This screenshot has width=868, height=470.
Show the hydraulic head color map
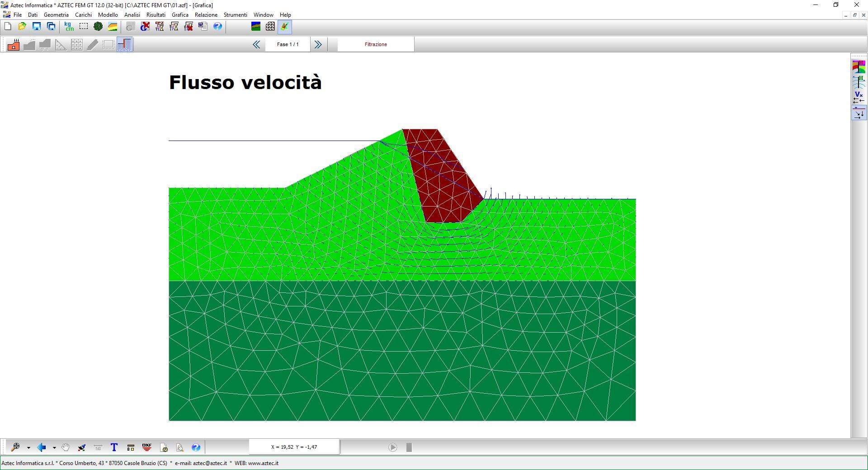859,67
